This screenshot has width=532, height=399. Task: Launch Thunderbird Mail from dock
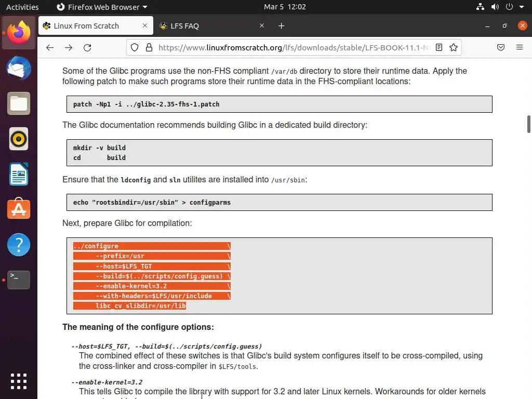19,68
